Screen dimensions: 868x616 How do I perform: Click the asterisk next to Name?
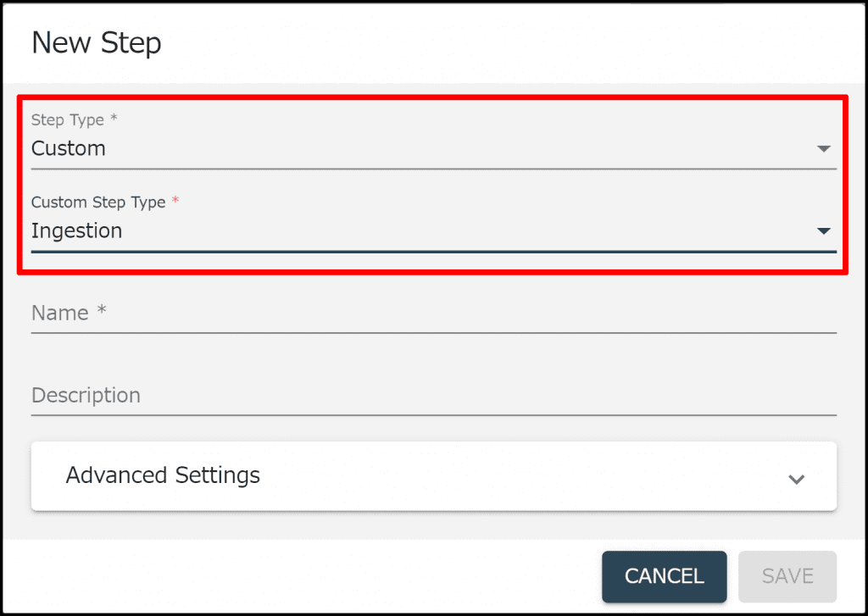102,312
